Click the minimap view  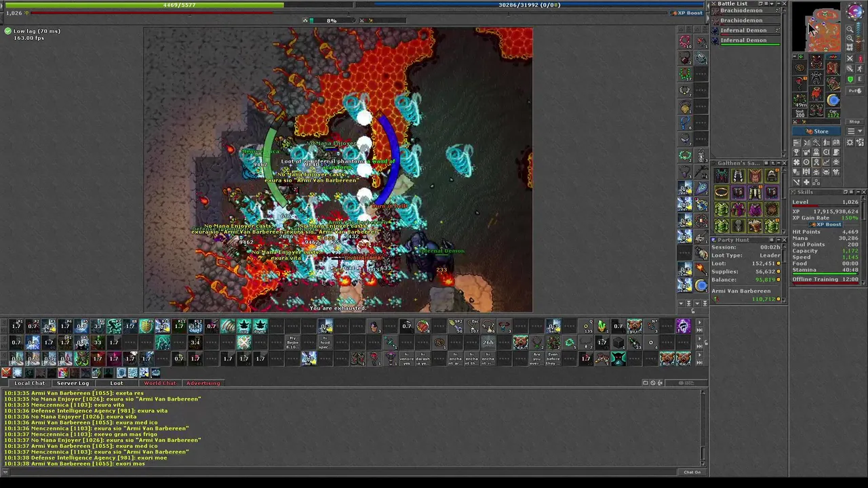click(817, 26)
